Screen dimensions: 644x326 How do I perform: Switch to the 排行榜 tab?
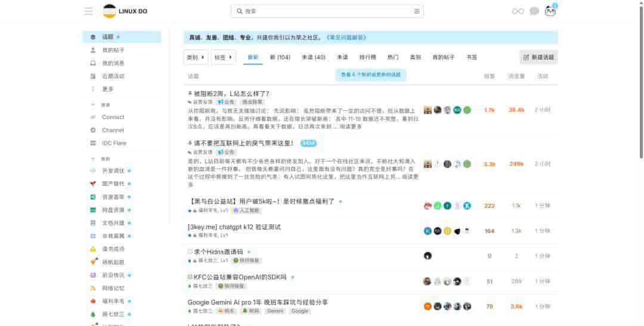coord(367,57)
